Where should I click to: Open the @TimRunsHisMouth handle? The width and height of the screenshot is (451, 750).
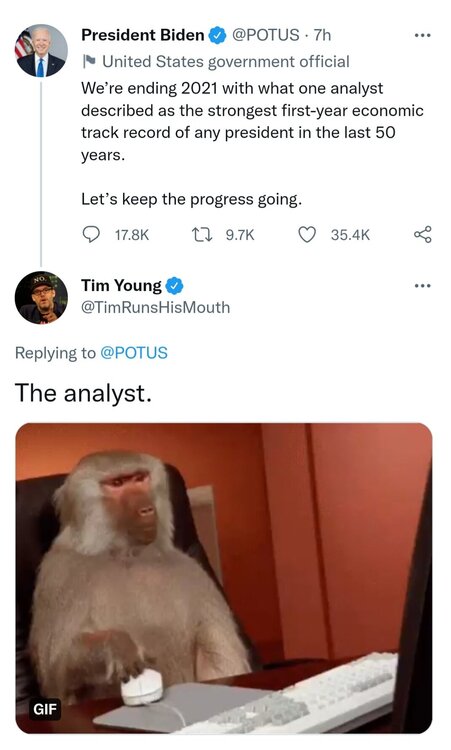155,307
